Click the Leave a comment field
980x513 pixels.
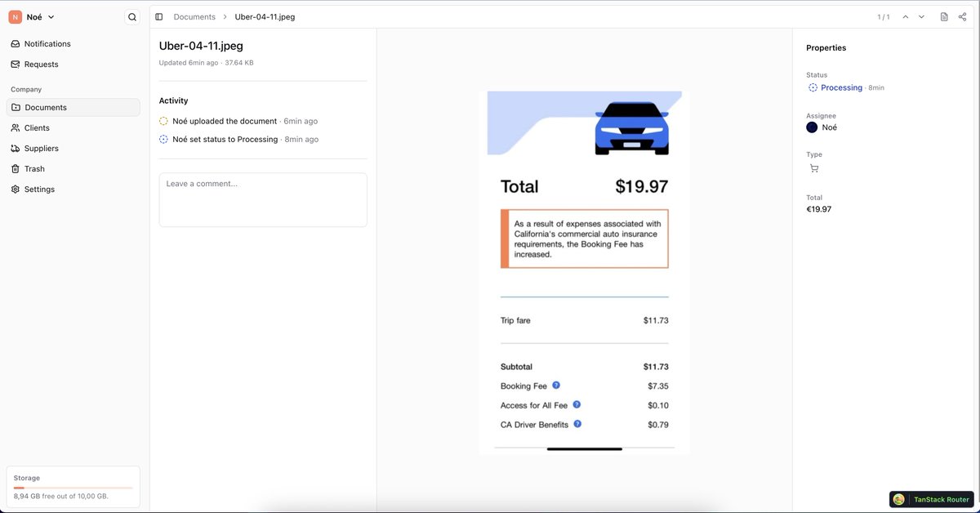tap(263, 199)
